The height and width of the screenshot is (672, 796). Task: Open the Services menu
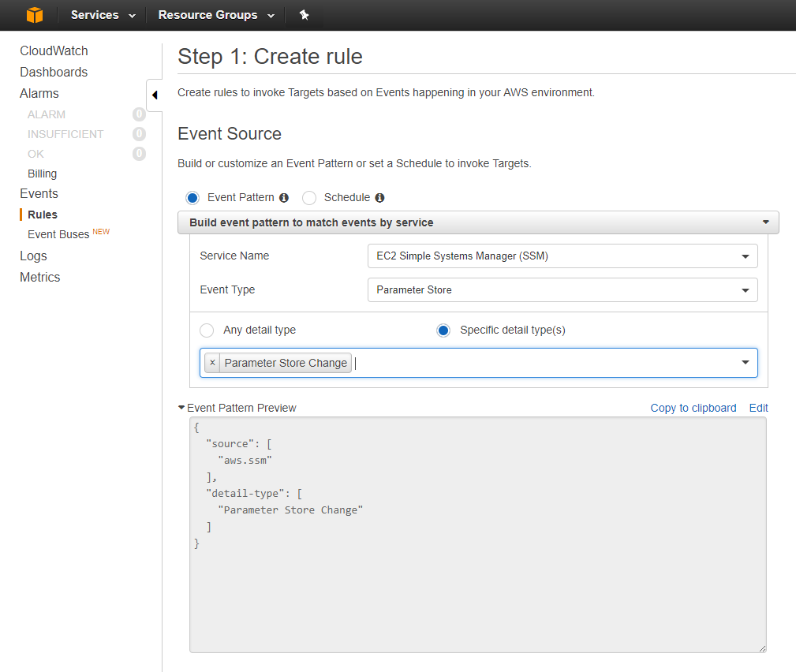[x=103, y=15]
